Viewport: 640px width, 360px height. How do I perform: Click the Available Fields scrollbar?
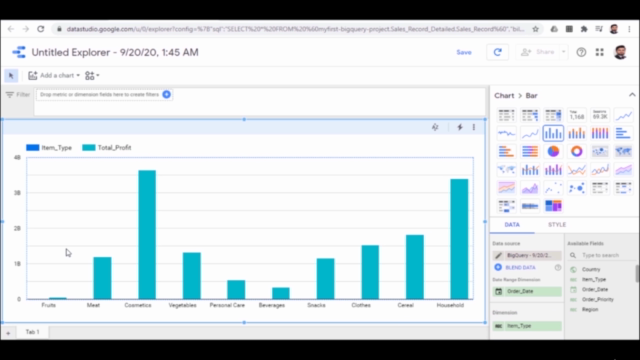tap(638, 273)
